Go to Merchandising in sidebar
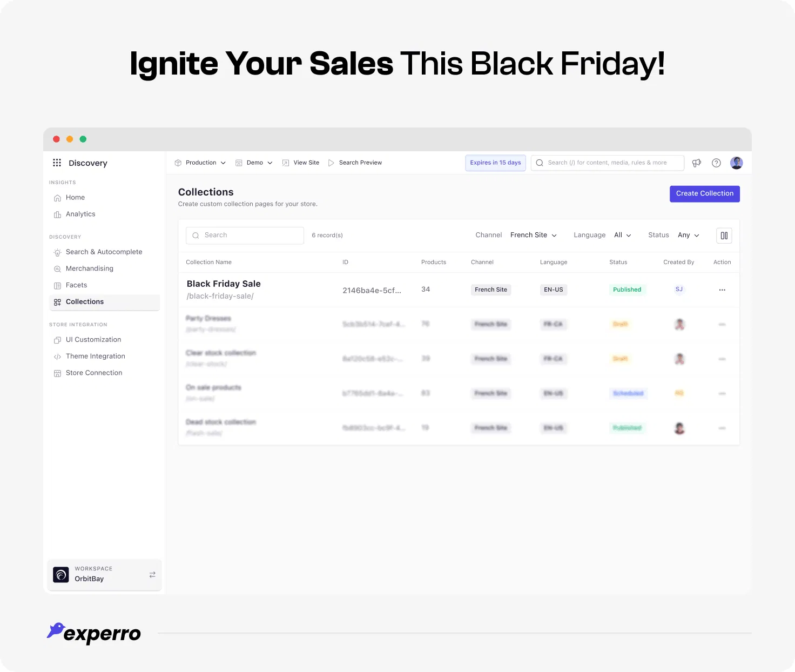The width and height of the screenshot is (795, 672). pos(89,268)
